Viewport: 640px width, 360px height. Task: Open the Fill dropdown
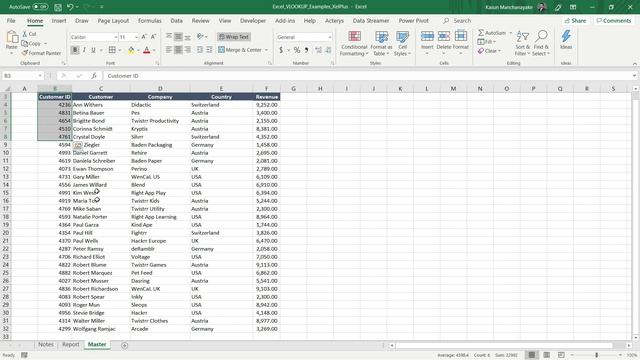coord(486,42)
